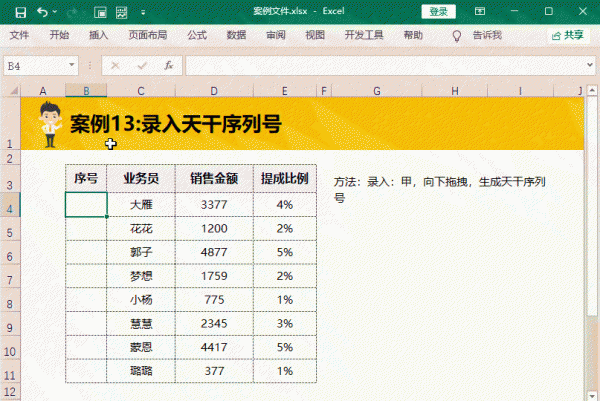Click the 销售金额 header cell

214,178
